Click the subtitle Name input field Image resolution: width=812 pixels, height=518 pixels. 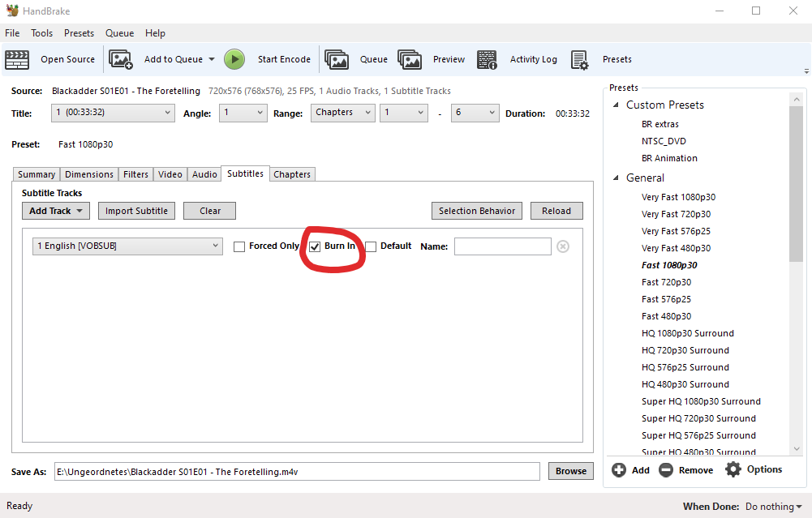click(503, 246)
